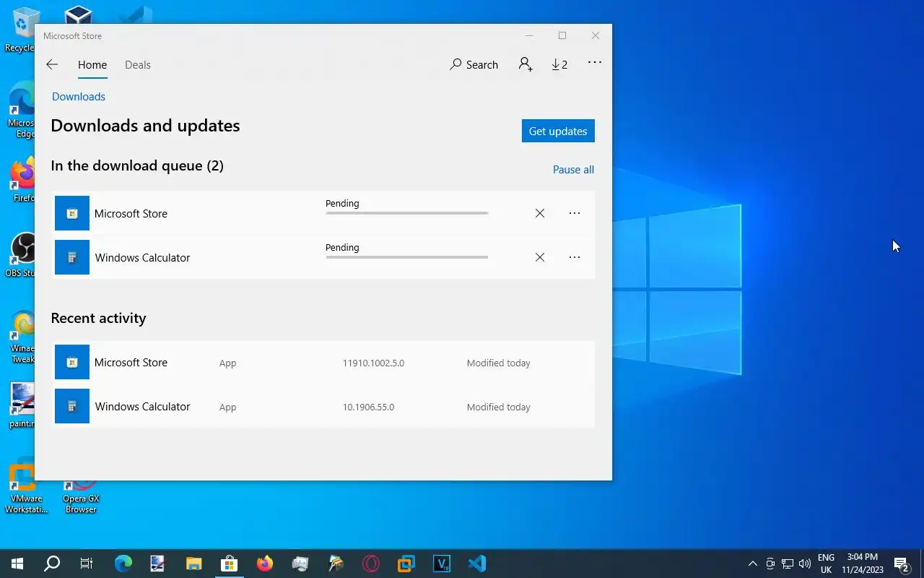Click Windows Calculator icon in Recent activity
Viewport: 924px width, 578px height.
72,406
